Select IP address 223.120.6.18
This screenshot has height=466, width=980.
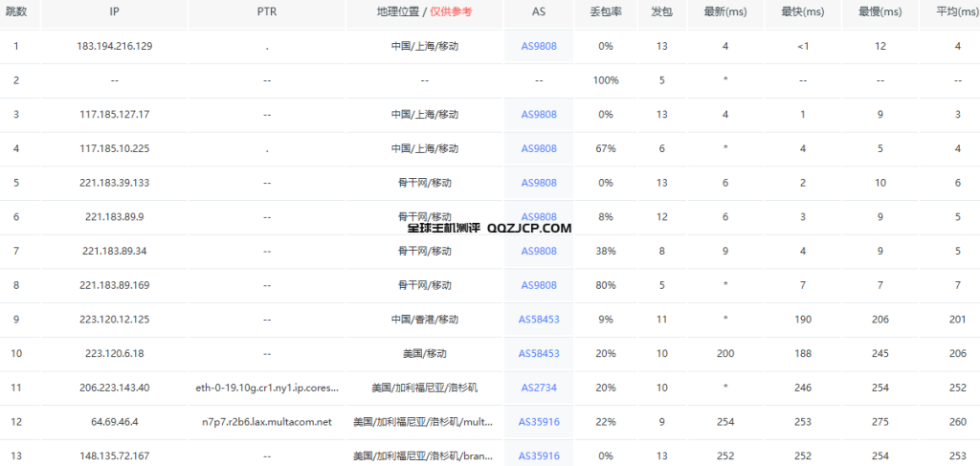pyautogui.click(x=115, y=353)
